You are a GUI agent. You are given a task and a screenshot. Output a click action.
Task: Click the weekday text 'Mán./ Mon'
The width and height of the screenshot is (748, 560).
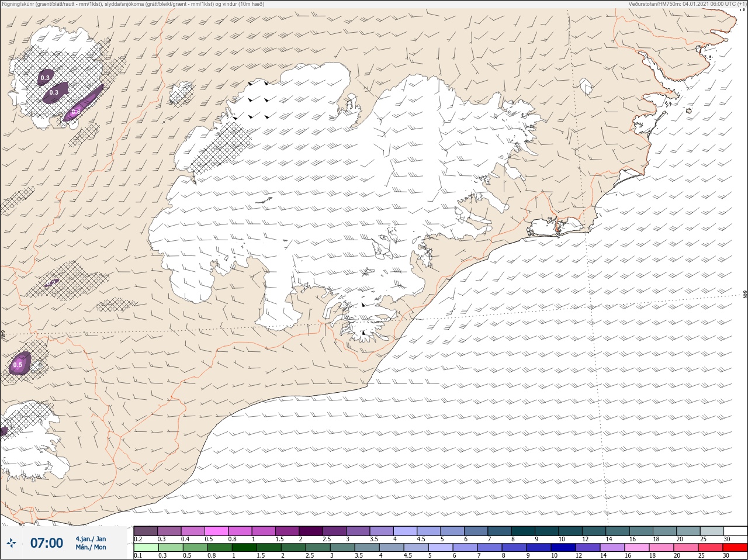point(91,548)
